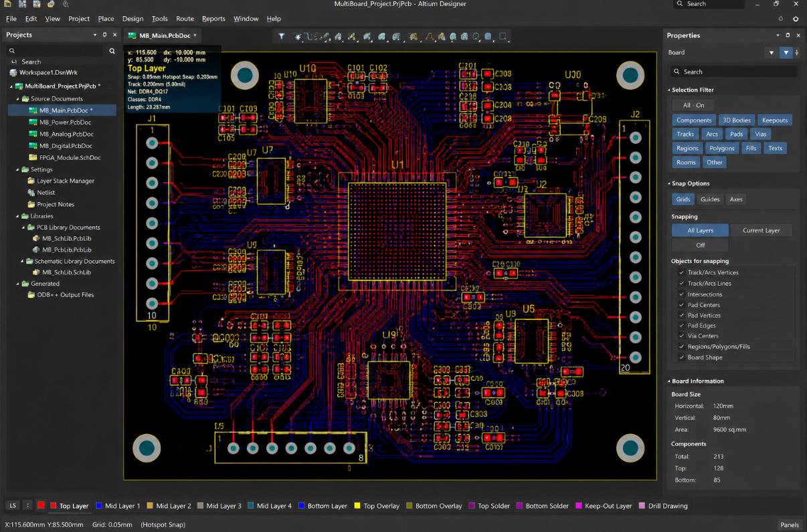This screenshot has height=532, width=807.
Task: Toggle the Pad Edges checkbox
Action: tap(681, 325)
